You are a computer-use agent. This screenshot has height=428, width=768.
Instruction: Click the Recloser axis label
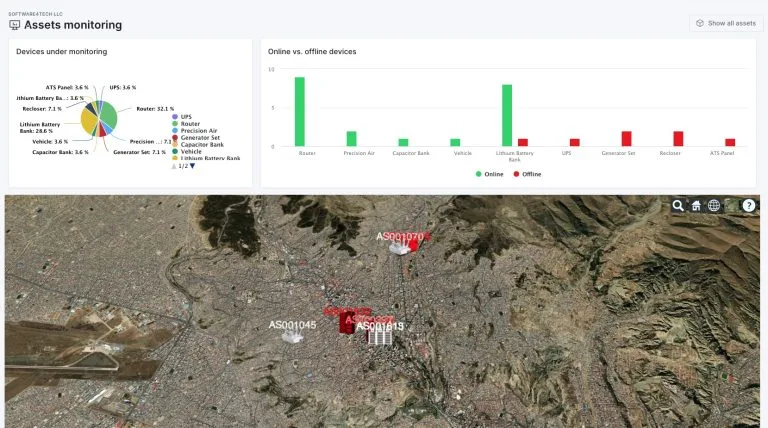[x=670, y=153]
